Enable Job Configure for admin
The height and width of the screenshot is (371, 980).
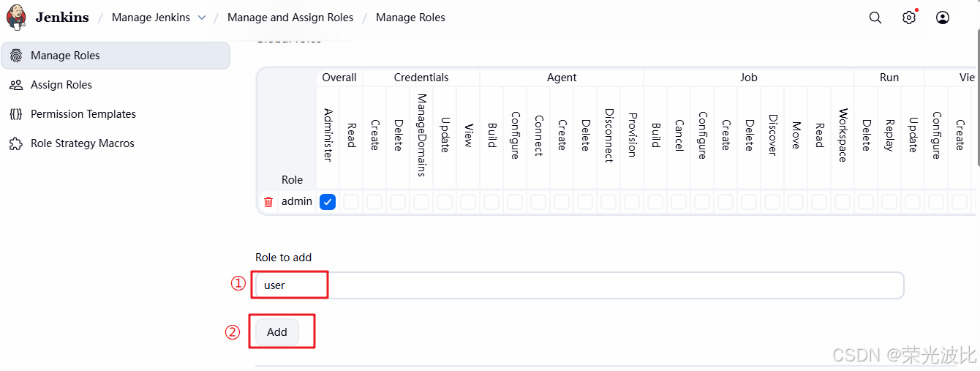click(702, 202)
